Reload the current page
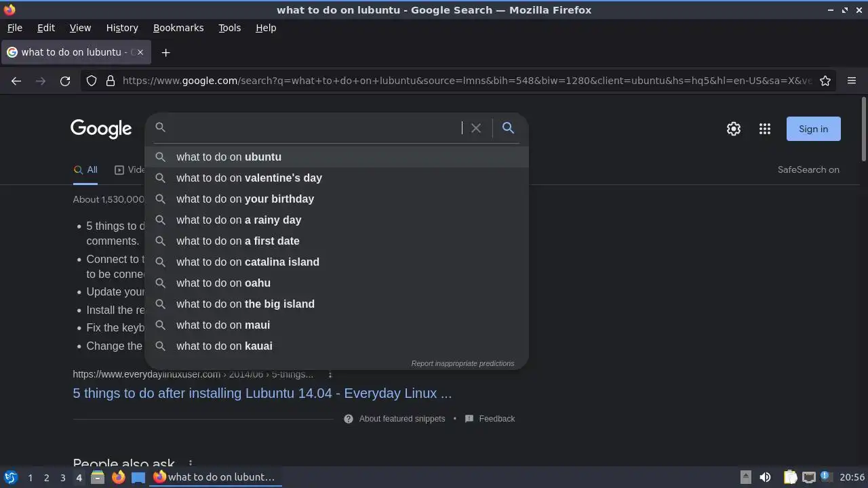868x488 pixels. [65, 81]
